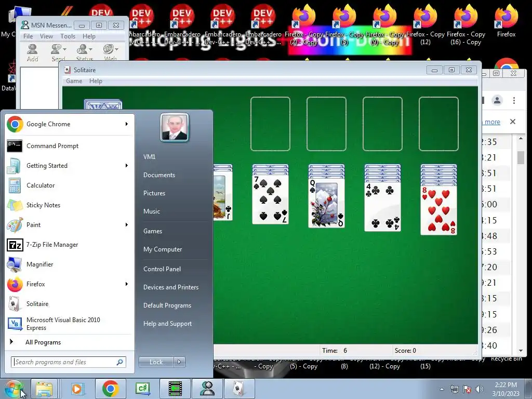Open Pictures library link
Viewport: 532px width, 399px height.
click(x=154, y=193)
